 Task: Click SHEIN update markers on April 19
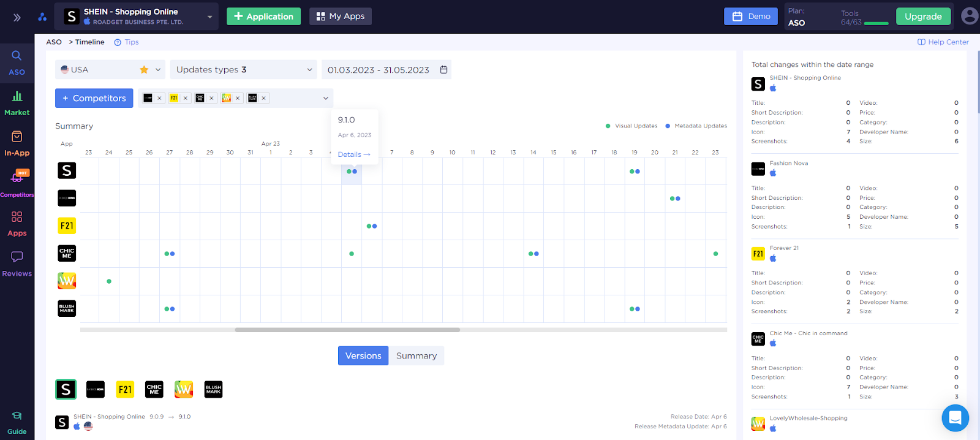tap(635, 172)
